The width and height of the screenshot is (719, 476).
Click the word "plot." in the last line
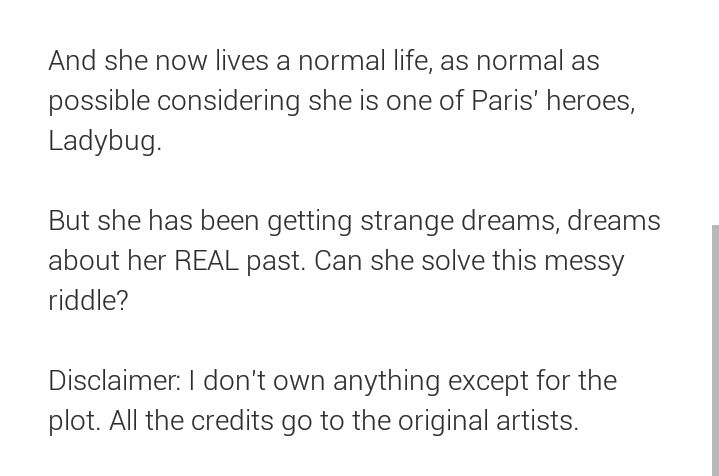pyautogui.click(x=74, y=422)
